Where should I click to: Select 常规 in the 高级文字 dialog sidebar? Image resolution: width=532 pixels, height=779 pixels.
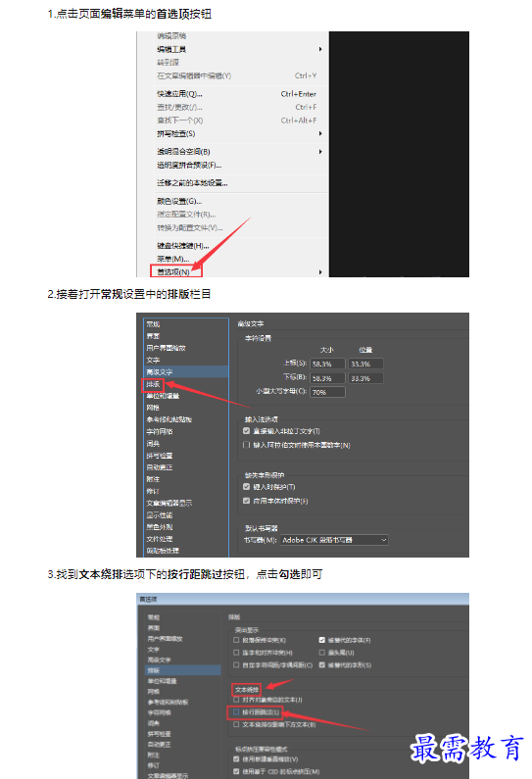click(x=153, y=324)
